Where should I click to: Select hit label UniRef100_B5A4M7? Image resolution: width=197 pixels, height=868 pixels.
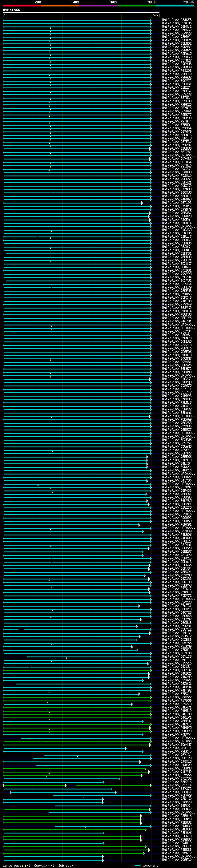177,745
